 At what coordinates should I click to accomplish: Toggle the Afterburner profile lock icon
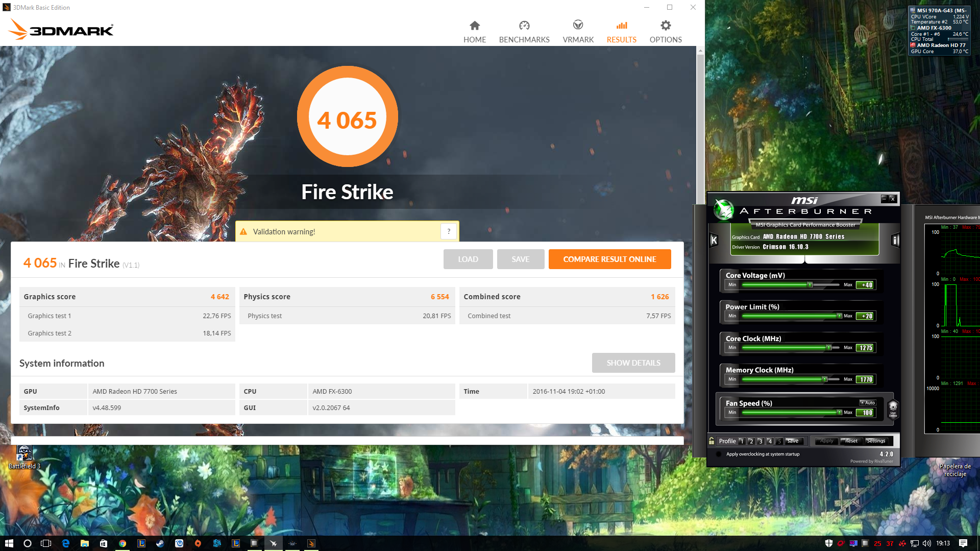pyautogui.click(x=712, y=441)
